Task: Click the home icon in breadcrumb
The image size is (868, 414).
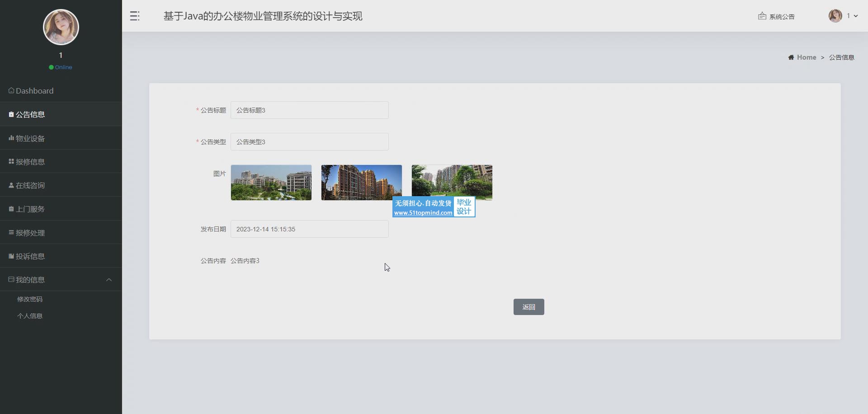Action: pyautogui.click(x=791, y=57)
